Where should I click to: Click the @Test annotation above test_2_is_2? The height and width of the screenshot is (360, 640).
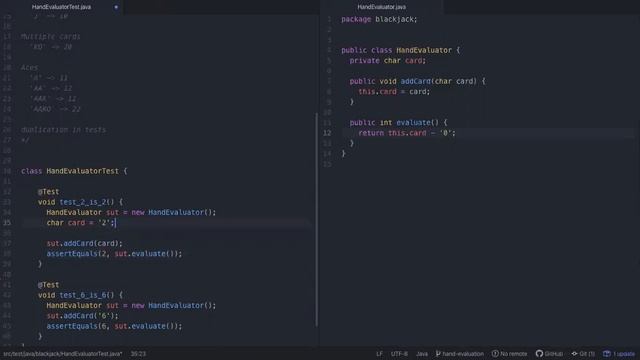click(49, 192)
